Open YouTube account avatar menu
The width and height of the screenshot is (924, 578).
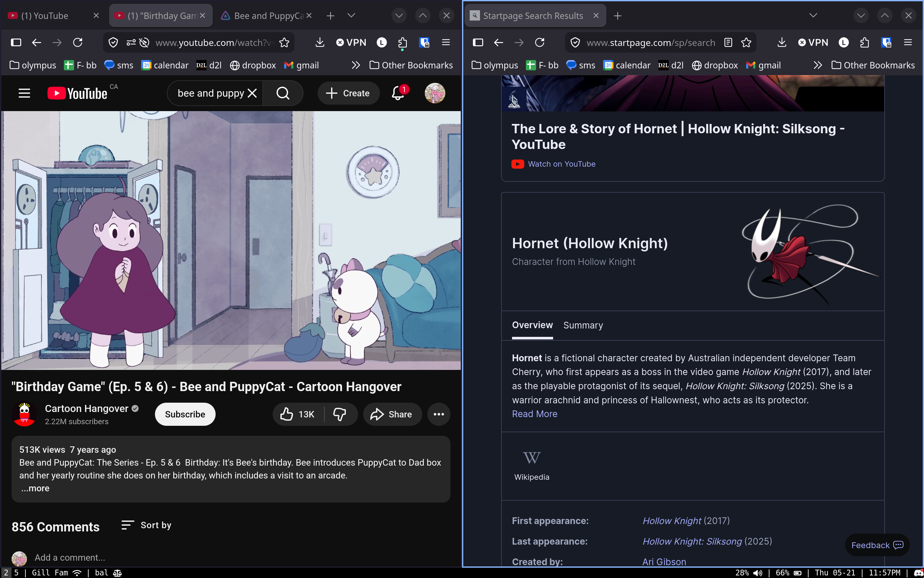435,93
